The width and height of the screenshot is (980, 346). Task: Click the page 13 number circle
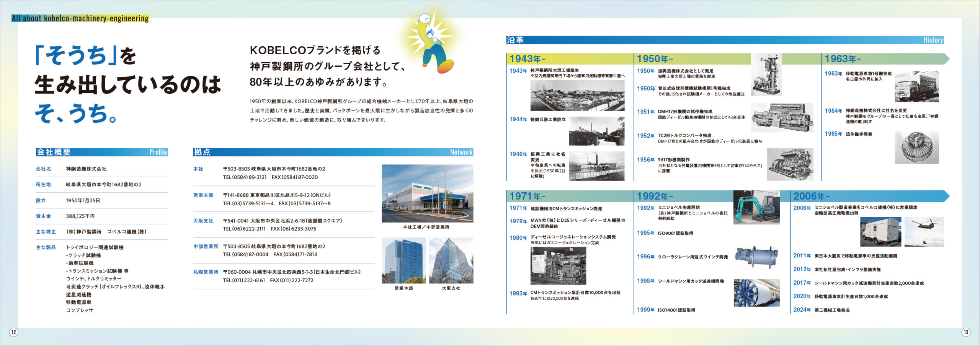tap(965, 332)
